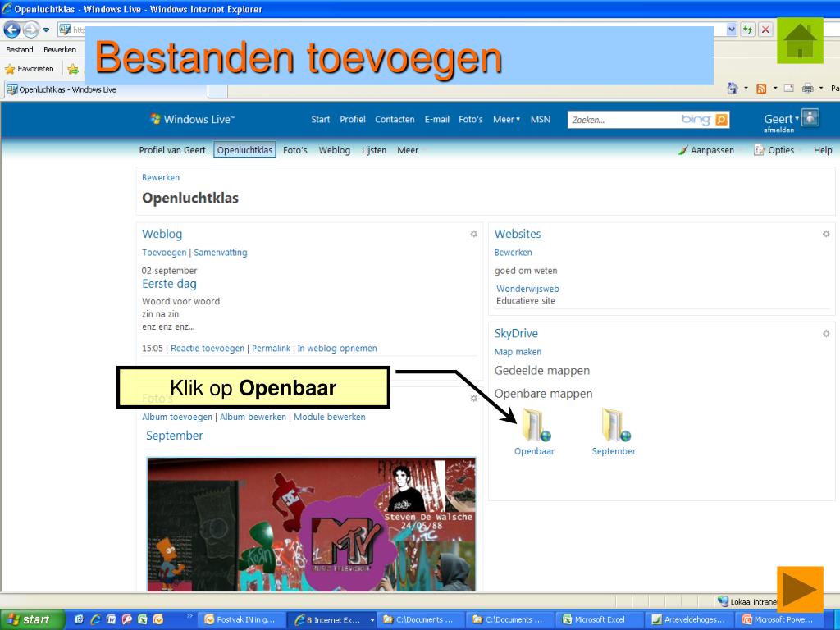Open the Weblog navigation tab
840x630 pixels.
tap(335, 150)
